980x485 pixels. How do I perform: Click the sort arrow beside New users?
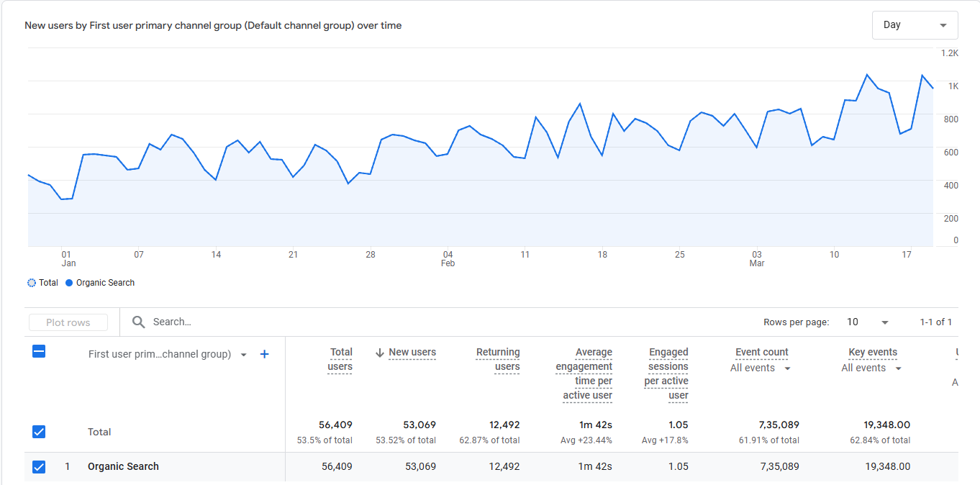coord(380,353)
